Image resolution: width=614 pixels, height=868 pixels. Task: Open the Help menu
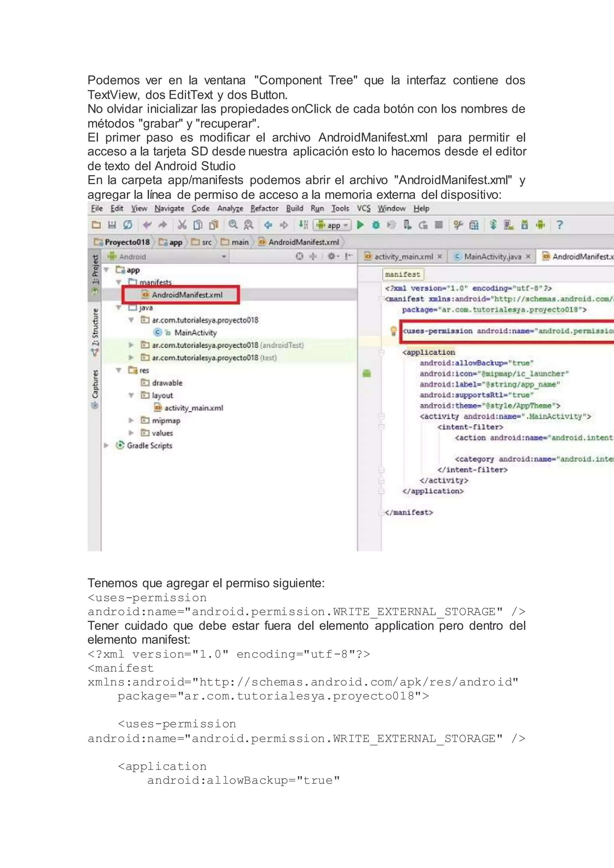421,209
